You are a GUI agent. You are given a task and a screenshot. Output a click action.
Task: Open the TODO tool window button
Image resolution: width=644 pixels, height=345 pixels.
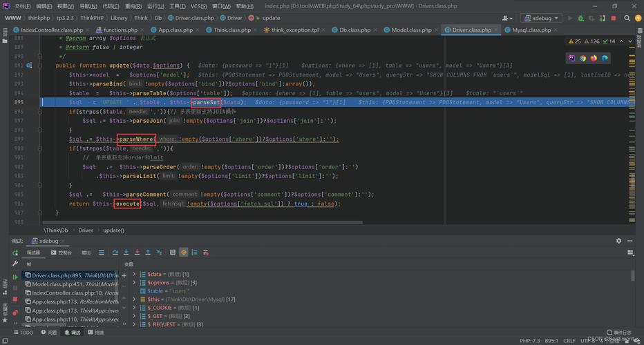(x=23, y=333)
